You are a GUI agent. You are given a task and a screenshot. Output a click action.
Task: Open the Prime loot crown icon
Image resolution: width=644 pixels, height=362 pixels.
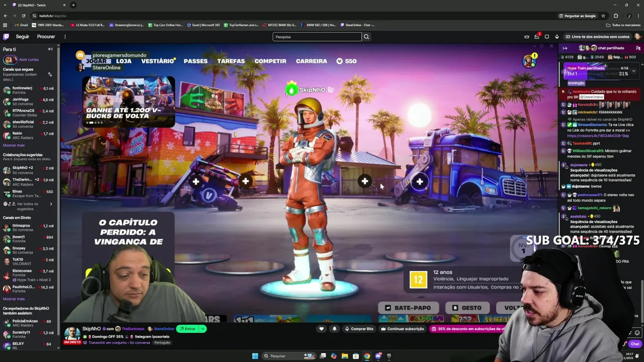tap(527, 37)
